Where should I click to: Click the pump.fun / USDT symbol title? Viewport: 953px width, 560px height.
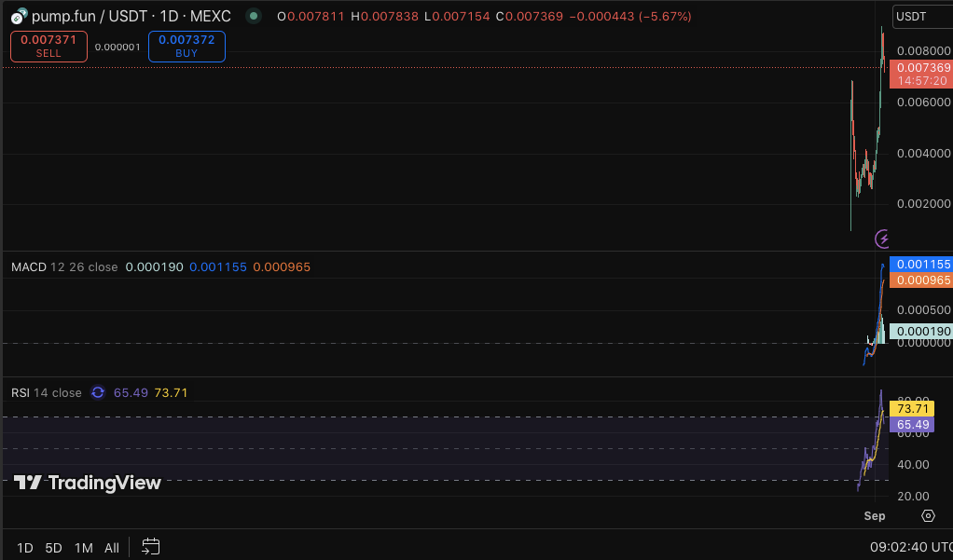pos(131,16)
